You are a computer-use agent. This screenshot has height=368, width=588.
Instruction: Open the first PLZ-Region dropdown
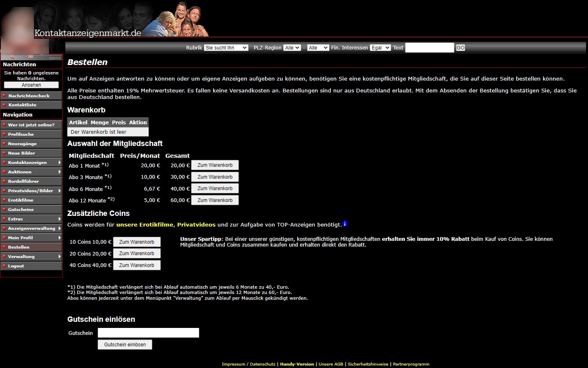[x=292, y=48]
